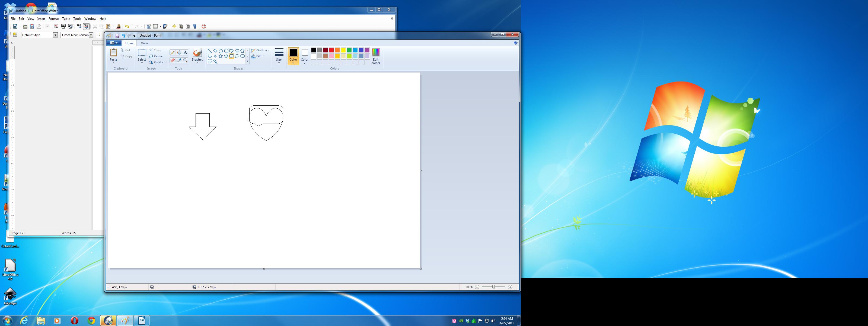Activate Color 1 foreground selector

point(293,56)
